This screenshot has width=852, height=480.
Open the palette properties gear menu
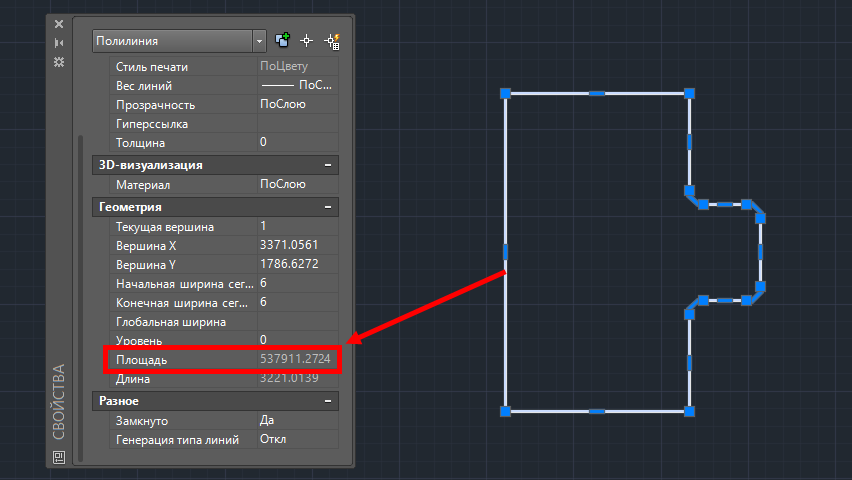click(59, 61)
